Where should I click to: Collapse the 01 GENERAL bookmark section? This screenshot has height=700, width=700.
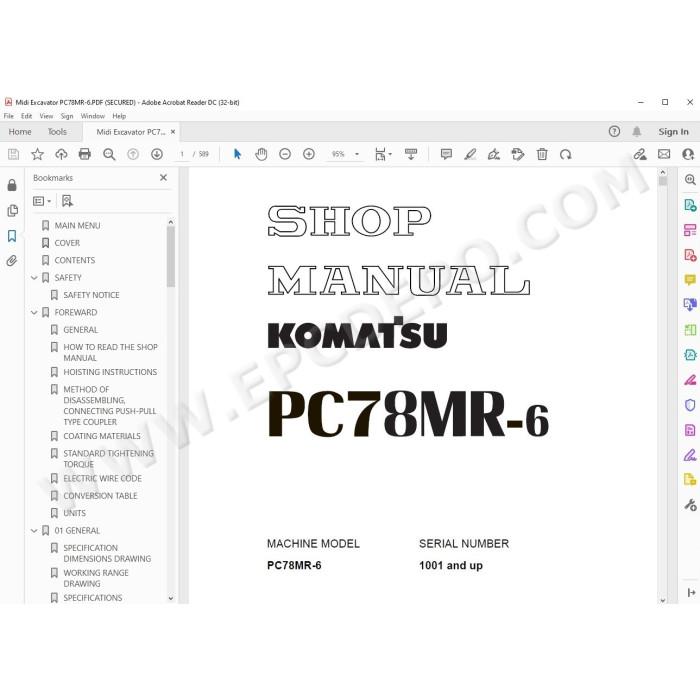click(34, 531)
